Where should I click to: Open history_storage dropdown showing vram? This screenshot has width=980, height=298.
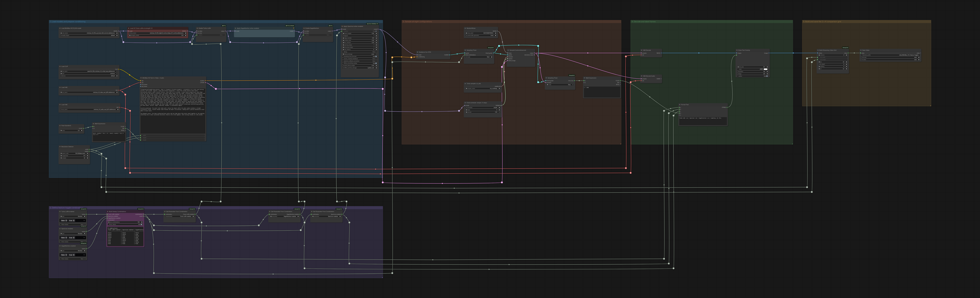click(360, 54)
